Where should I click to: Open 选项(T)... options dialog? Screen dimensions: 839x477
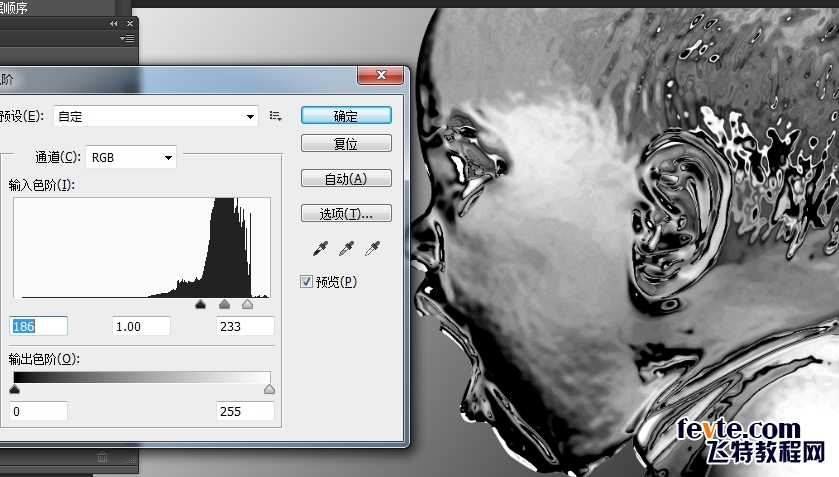click(346, 214)
